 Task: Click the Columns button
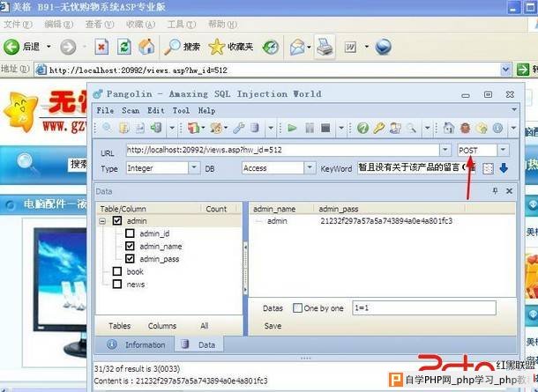(x=162, y=326)
